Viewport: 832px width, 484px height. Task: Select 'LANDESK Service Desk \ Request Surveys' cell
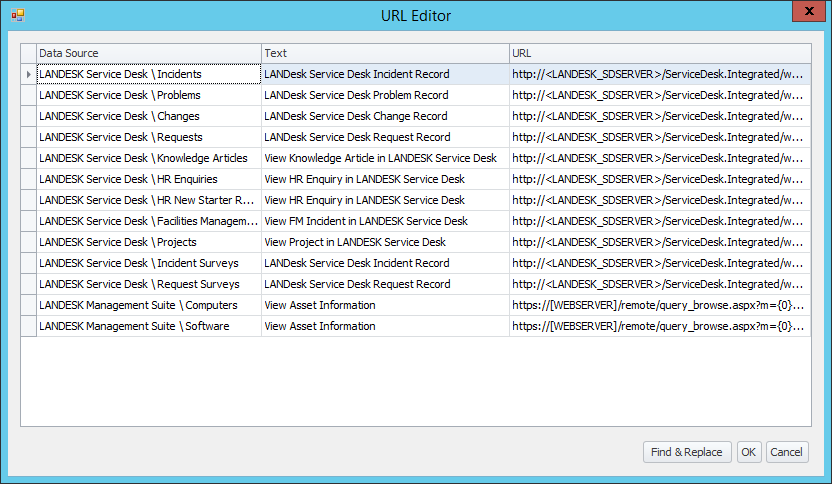[x=149, y=284]
